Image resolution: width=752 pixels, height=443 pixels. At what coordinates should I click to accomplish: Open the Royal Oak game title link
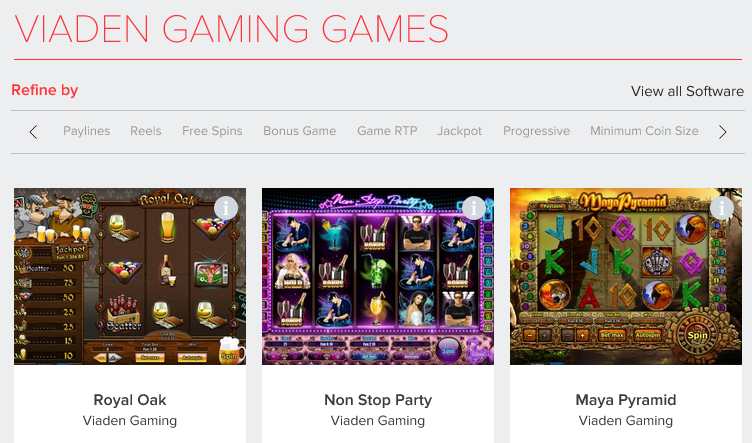pyautogui.click(x=130, y=399)
